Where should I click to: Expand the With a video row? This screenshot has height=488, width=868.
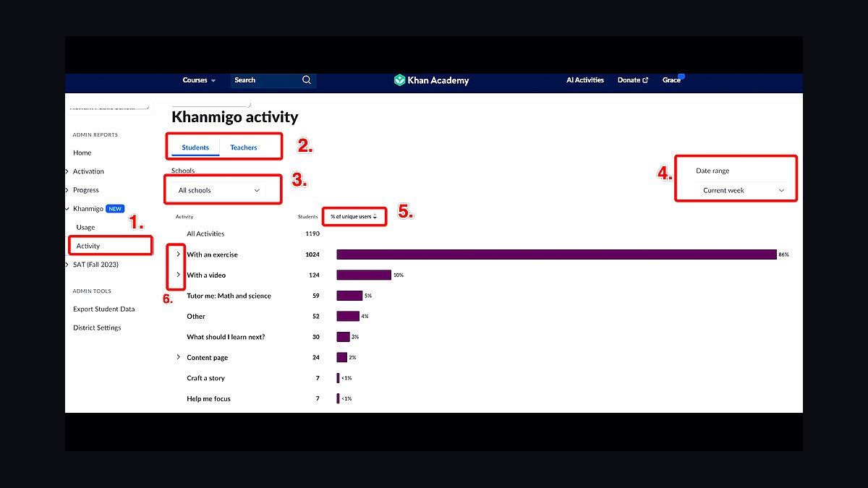[x=179, y=275]
